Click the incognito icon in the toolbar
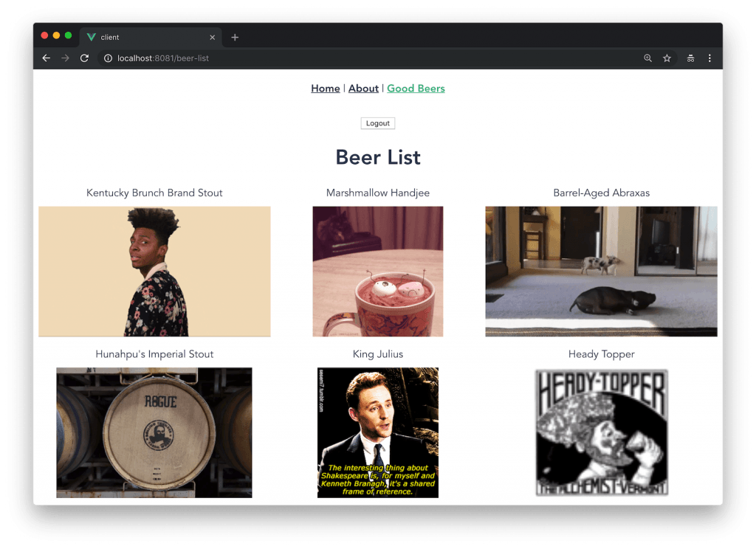The height and width of the screenshot is (549, 756). (x=690, y=58)
